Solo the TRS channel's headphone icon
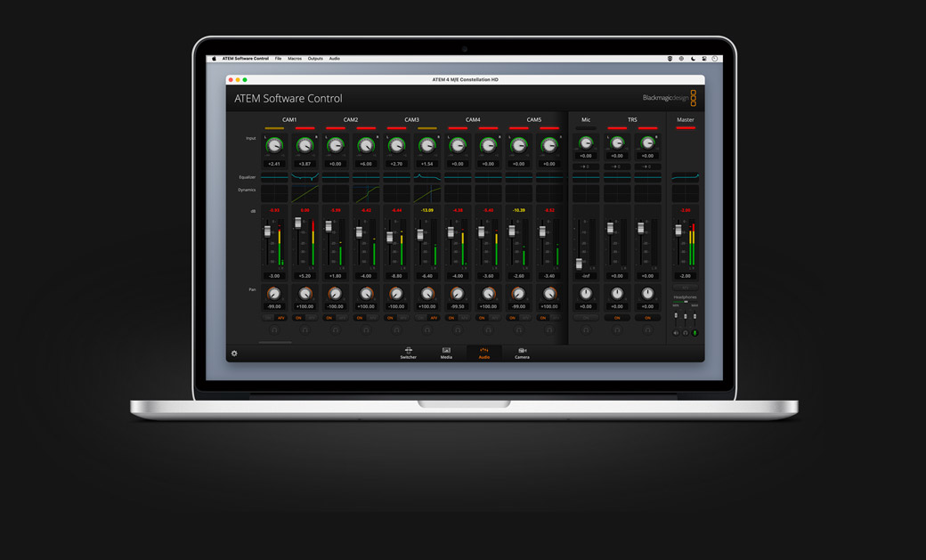926x560 pixels. 617,330
